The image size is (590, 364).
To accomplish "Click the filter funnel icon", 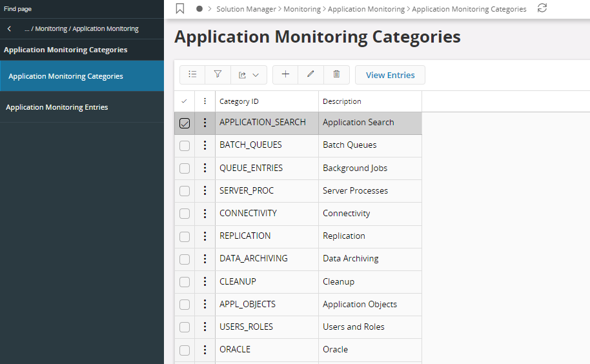I will (218, 75).
